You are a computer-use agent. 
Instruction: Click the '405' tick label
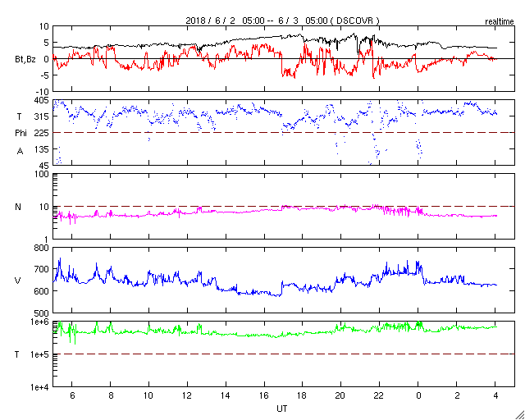tap(43, 100)
